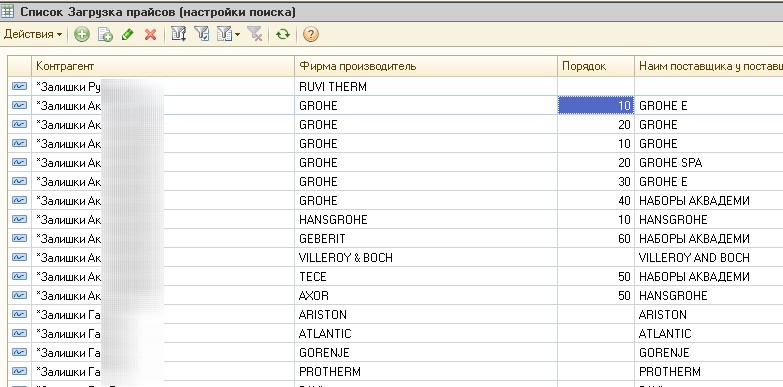Viewport: 783px width, 387px height.
Task: Select the *Залишки Ру contractor cell
Action: 163,86
